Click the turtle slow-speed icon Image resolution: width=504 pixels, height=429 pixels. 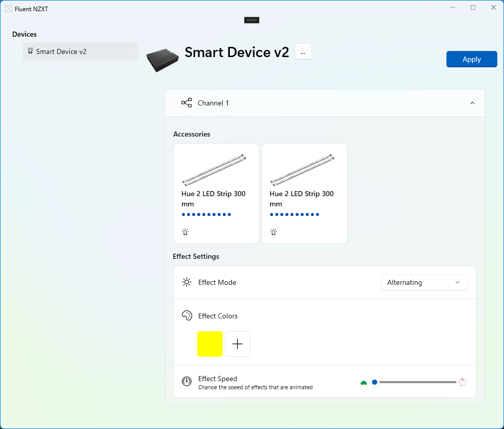[363, 383]
